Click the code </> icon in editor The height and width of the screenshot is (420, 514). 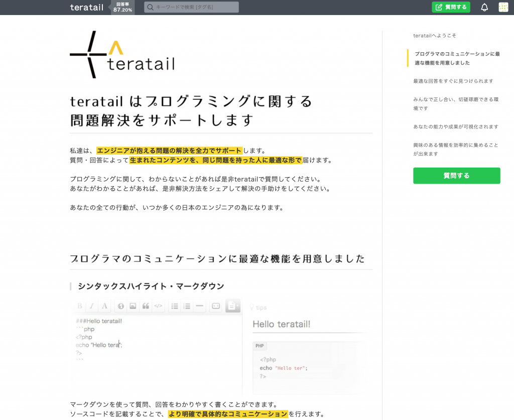158,306
